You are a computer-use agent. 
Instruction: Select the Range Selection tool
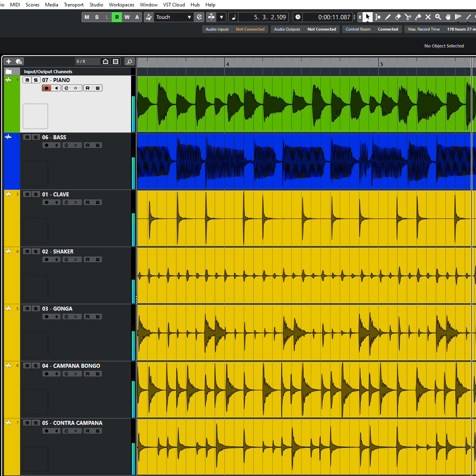coord(378,17)
